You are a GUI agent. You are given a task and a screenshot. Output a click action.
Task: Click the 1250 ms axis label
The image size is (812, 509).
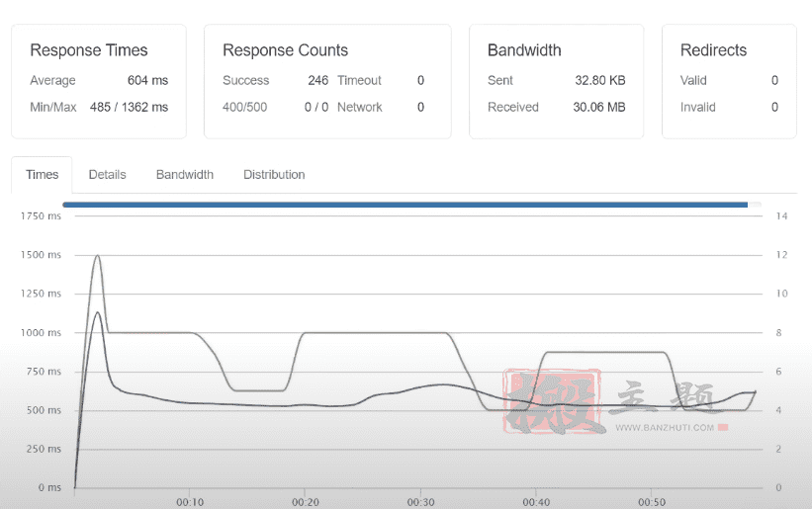(x=41, y=294)
